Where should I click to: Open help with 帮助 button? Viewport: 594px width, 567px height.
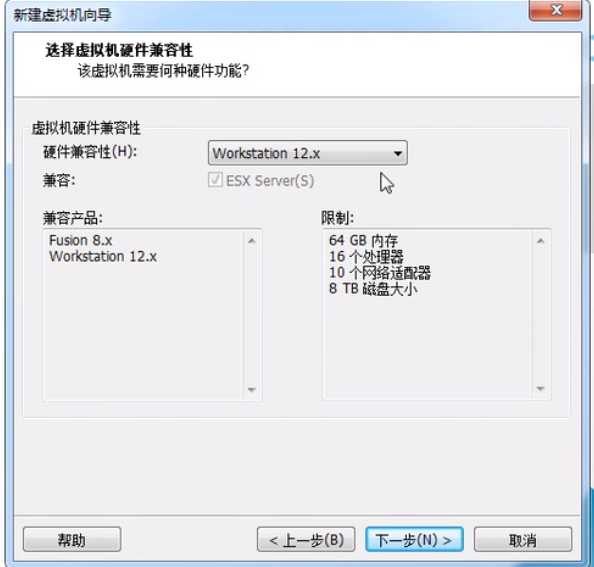(72, 539)
